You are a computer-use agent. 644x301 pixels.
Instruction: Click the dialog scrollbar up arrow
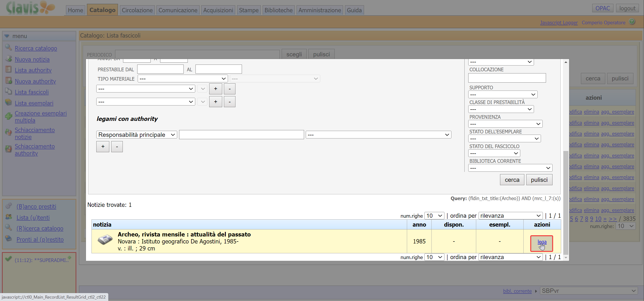tap(566, 62)
